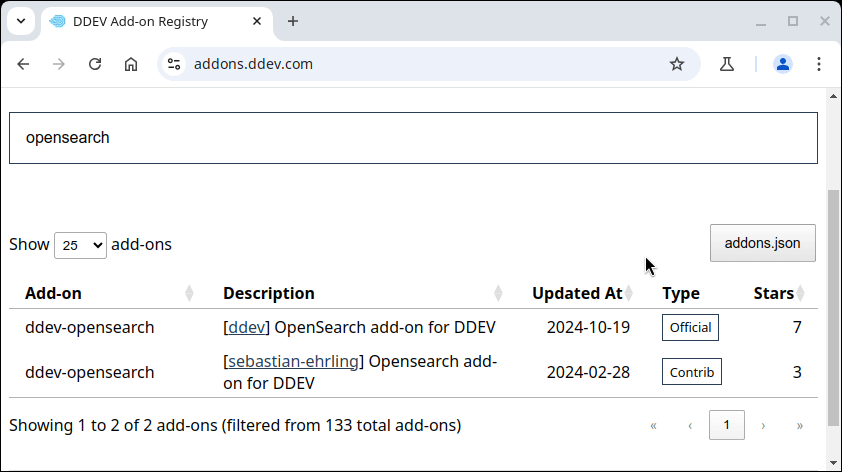The width and height of the screenshot is (842, 472).
Task: Expand the tab search dropdown arrow
Action: [x=21, y=21]
